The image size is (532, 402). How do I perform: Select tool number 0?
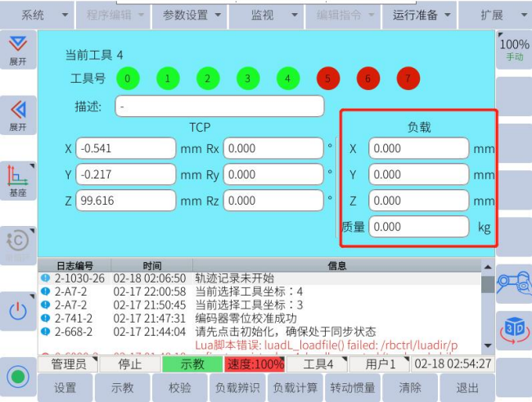(x=128, y=79)
